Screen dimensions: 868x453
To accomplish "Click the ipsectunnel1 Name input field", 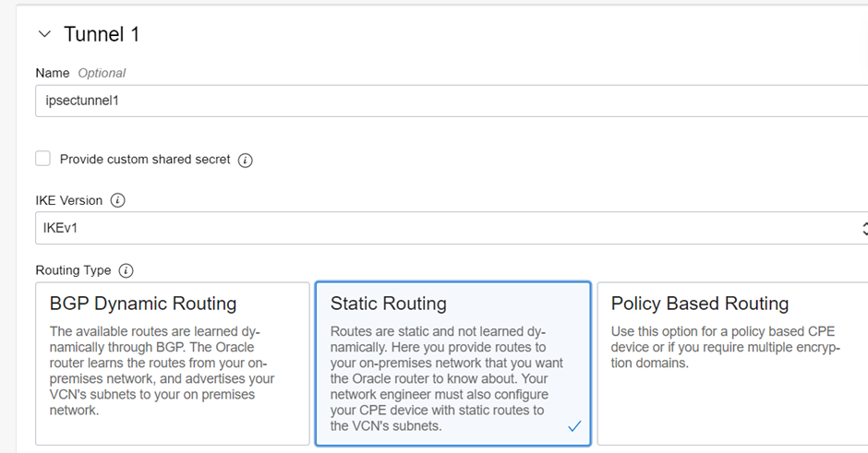I will click(x=452, y=101).
